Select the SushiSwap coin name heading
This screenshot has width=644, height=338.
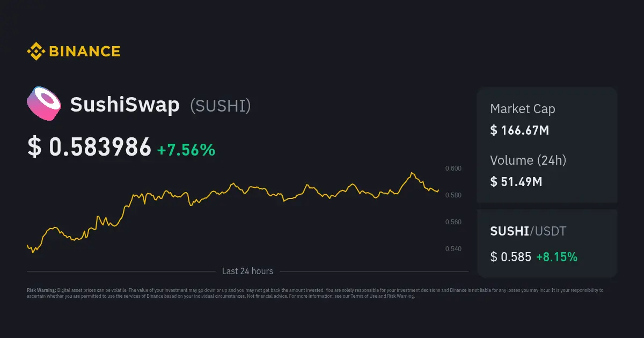coord(125,105)
